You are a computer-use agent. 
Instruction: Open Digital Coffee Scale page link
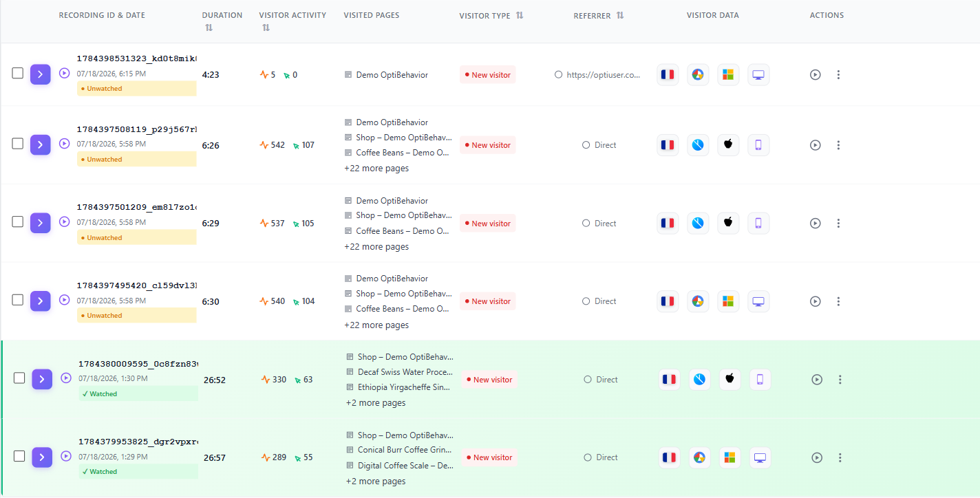(405, 466)
